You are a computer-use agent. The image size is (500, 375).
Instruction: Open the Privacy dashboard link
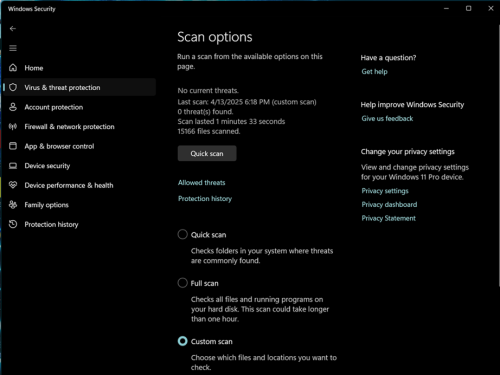389,204
